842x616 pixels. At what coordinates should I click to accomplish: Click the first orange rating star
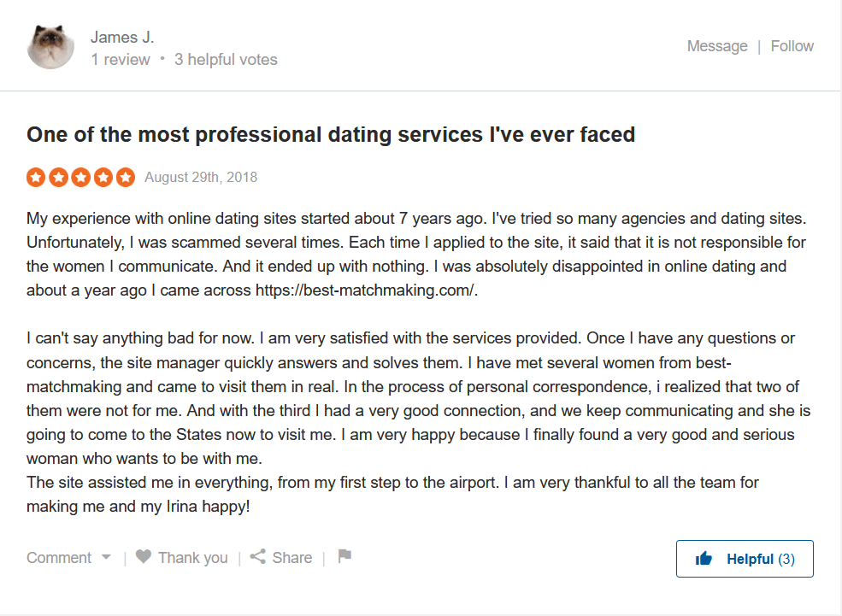36,178
